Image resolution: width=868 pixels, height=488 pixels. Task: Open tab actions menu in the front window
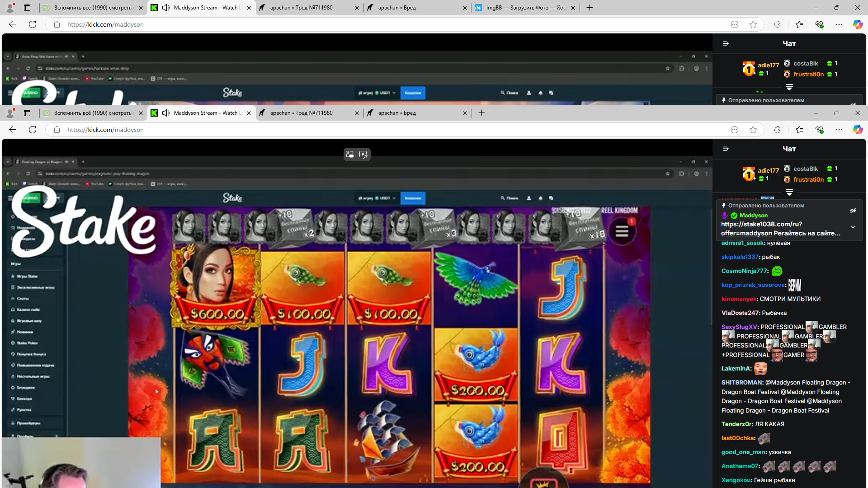coord(27,113)
